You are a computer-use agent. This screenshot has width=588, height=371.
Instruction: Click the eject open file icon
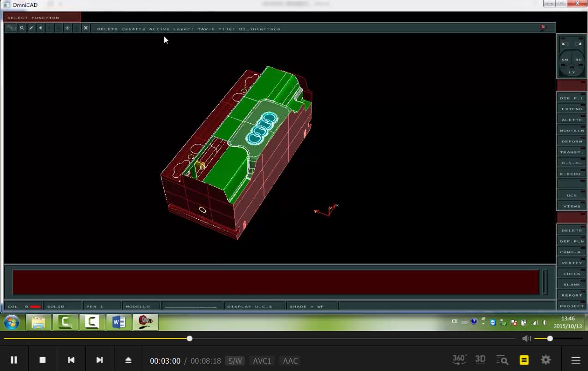pos(128,360)
